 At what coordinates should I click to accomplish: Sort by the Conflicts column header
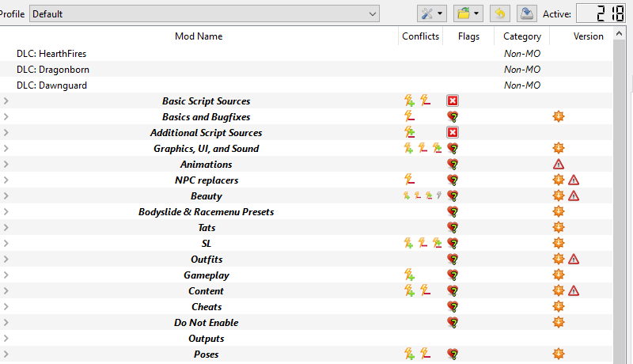point(420,36)
